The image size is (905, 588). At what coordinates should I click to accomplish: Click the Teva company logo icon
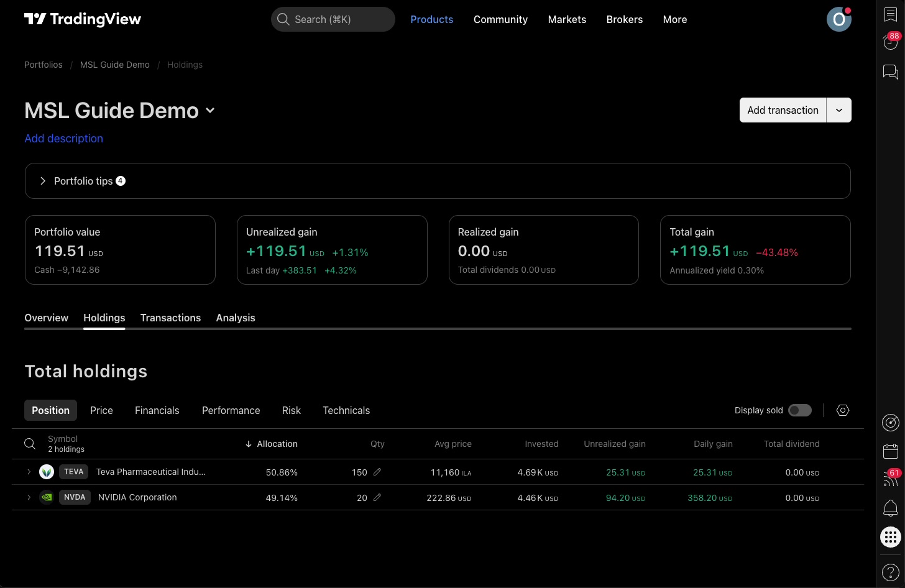[x=47, y=472]
